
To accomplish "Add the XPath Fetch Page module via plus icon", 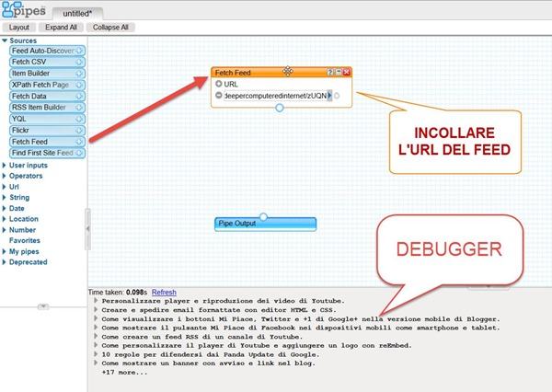I will point(79,85).
